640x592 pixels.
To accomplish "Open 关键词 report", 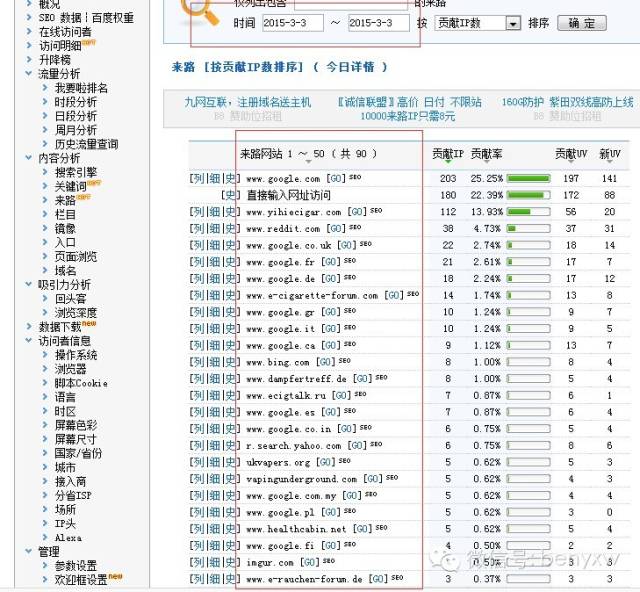I will pos(71,187).
